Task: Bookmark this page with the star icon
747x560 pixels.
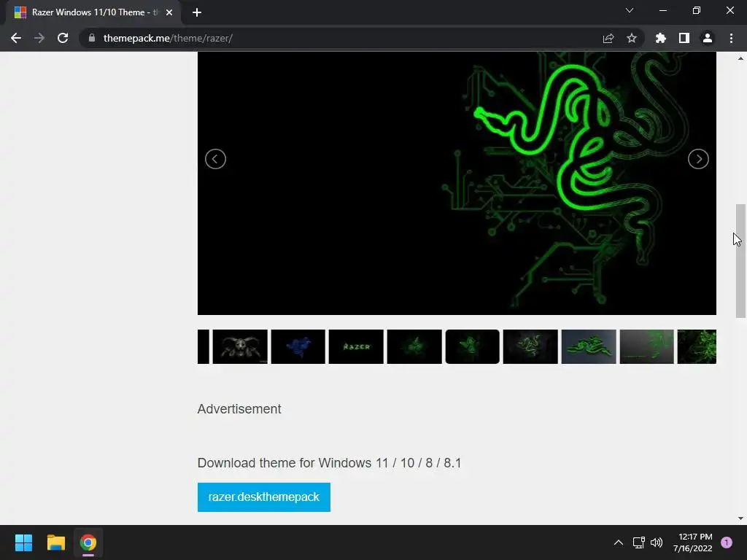Action: tap(632, 38)
